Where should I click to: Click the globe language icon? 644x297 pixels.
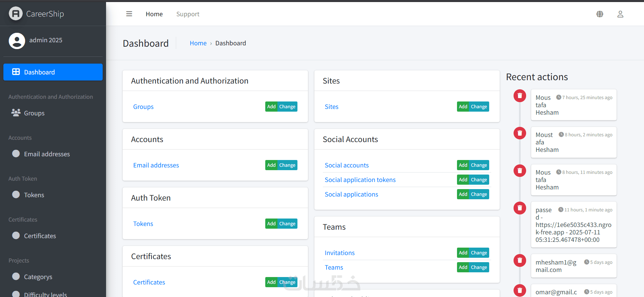click(x=600, y=14)
